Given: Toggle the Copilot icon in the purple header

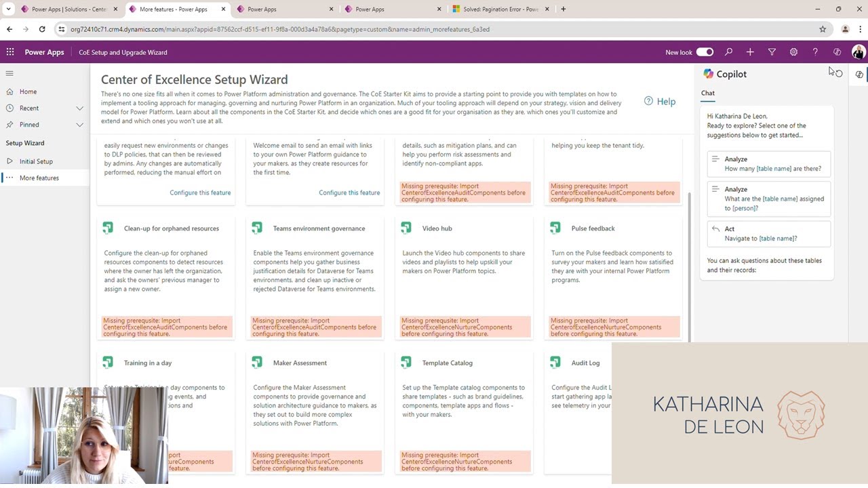Looking at the screenshot, I should coord(837,52).
